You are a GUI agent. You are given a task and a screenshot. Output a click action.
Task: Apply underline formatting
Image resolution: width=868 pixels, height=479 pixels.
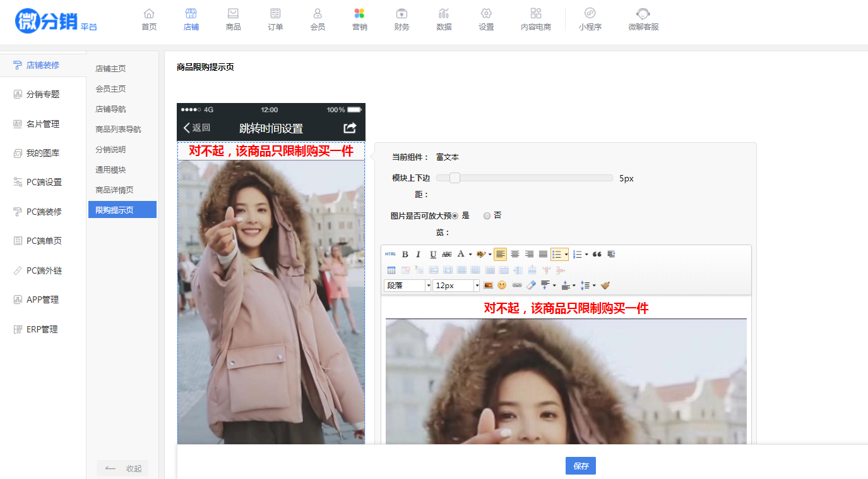pyautogui.click(x=432, y=254)
